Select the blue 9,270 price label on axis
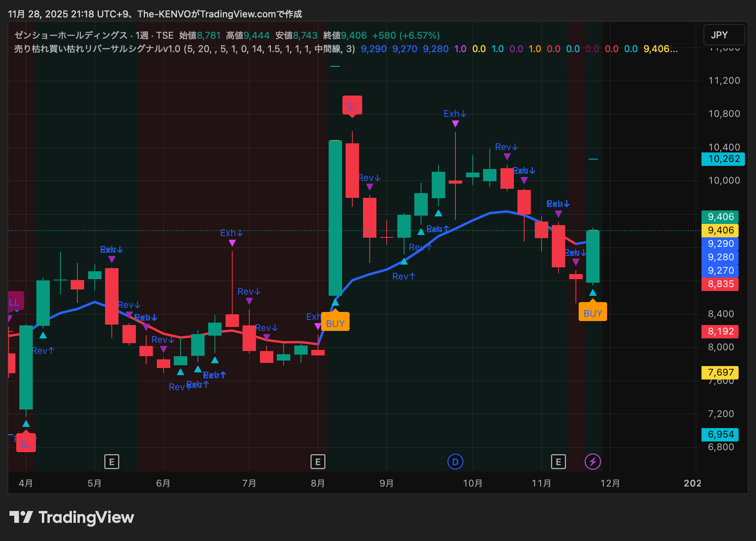 pos(720,270)
